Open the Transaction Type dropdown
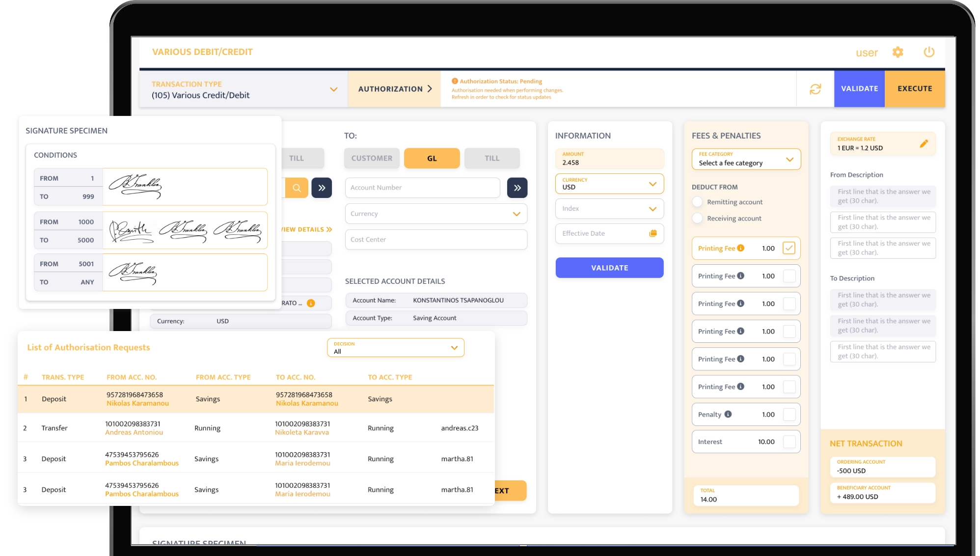 (335, 89)
